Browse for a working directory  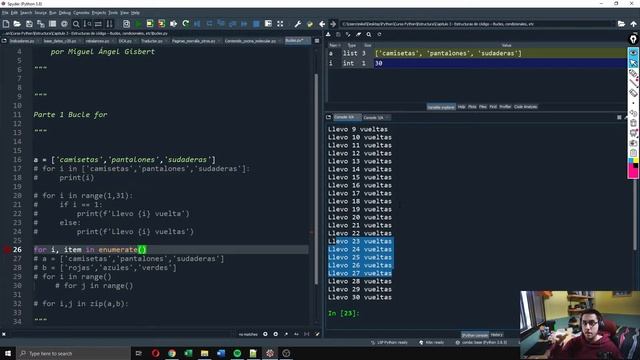tap(621, 24)
